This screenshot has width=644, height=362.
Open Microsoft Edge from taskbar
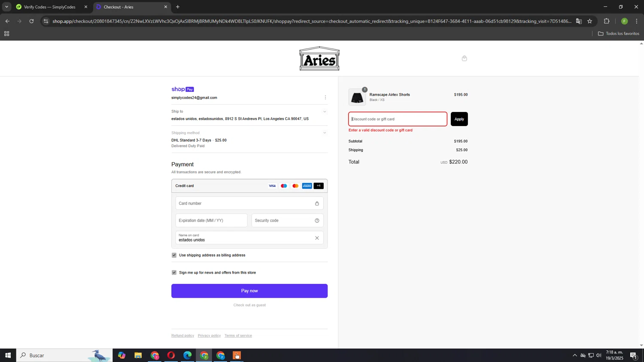coord(188,355)
